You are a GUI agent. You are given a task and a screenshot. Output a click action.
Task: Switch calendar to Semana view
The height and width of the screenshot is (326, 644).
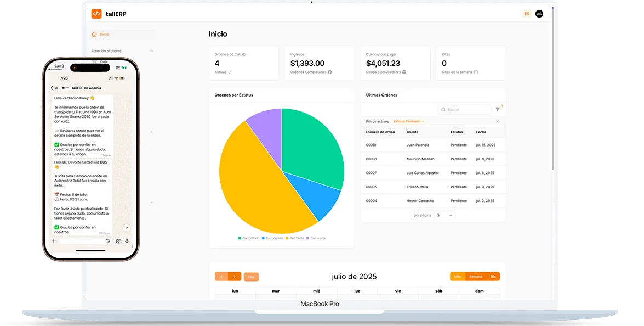[476, 277]
